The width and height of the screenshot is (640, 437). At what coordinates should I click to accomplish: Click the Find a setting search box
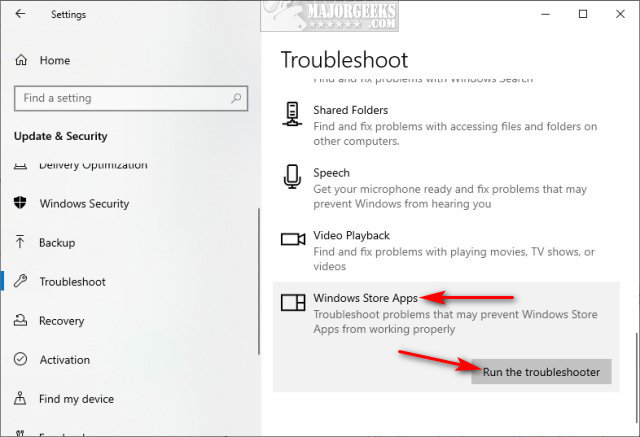click(x=131, y=98)
